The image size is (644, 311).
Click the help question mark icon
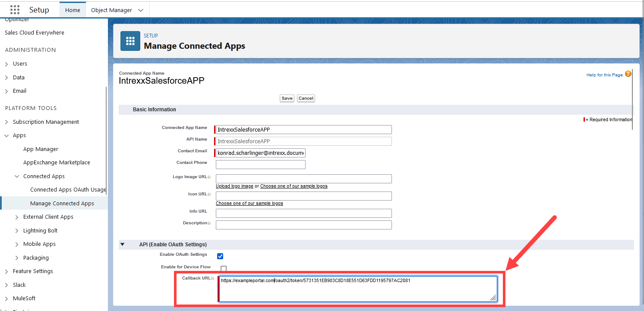[628, 74]
